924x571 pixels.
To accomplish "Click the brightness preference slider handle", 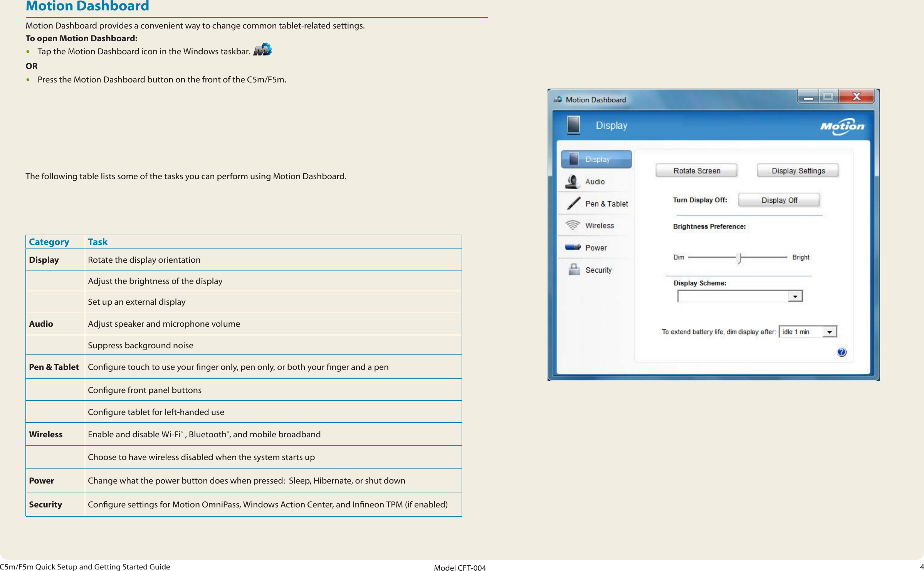I will click(x=739, y=258).
